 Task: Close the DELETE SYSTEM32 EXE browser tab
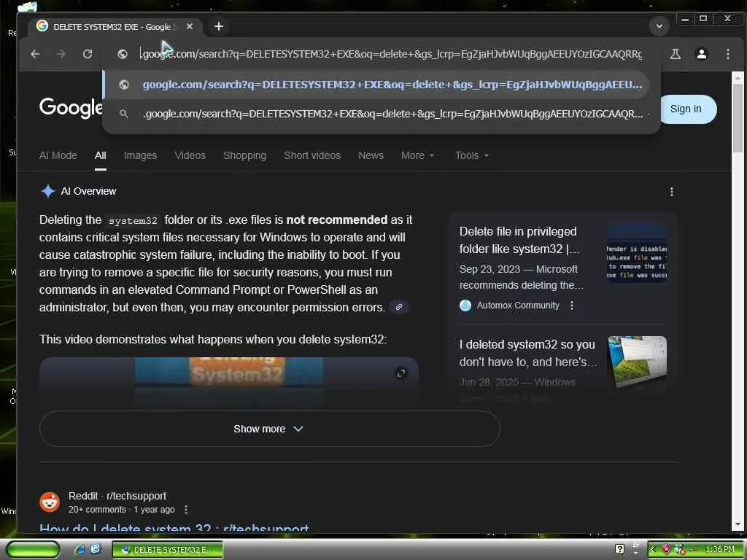[190, 27]
